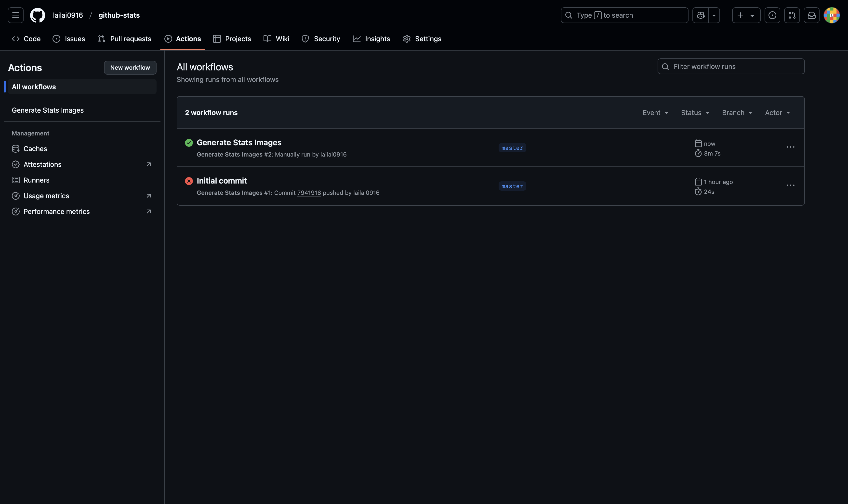Viewport: 848px width, 504px height.
Task: Click the user profile avatar
Action: [831, 15]
